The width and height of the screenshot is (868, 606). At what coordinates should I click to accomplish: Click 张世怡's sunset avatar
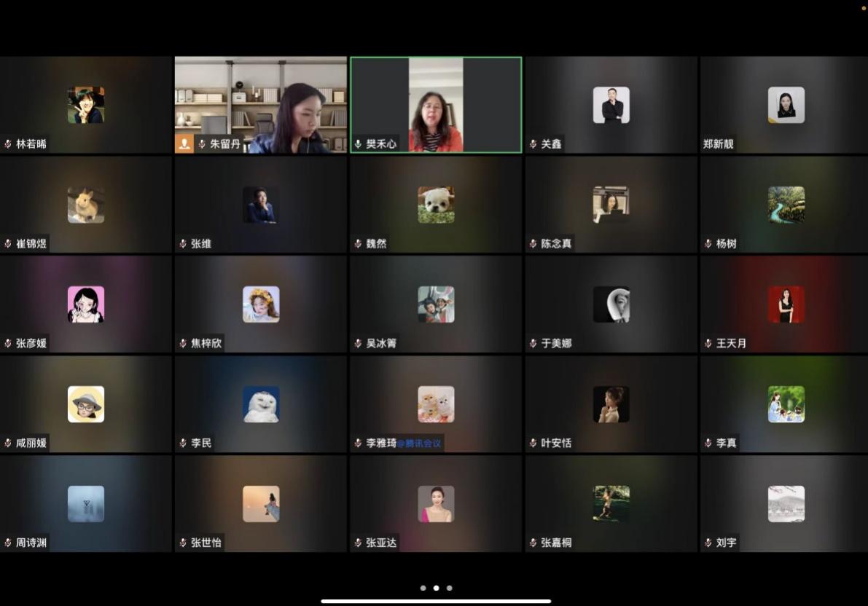click(x=261, y=503)
